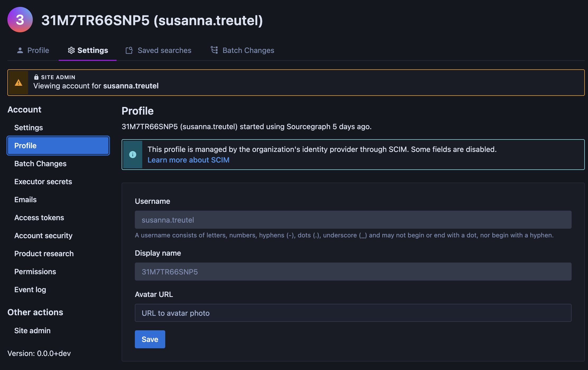Navigate to Site admin under Other actions
The height and width of the screenshot is (370, 588).
(32, 331)
